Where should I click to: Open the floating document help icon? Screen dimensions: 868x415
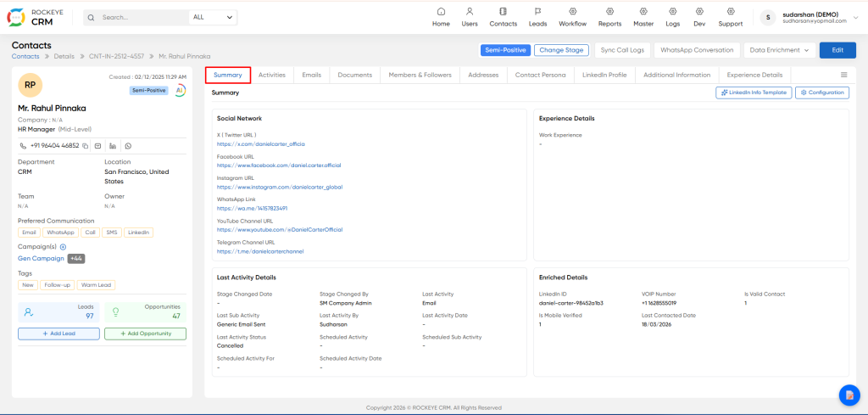(849, 395)
